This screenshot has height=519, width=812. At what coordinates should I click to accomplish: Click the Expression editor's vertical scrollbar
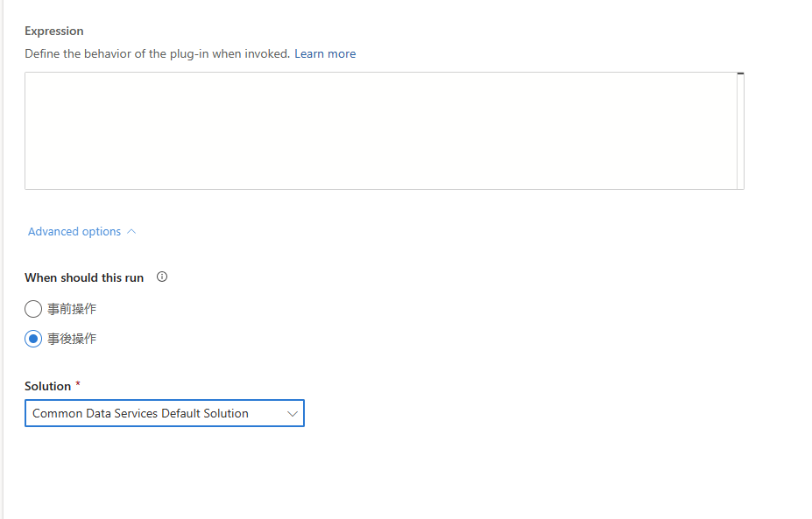click(741, 131)
